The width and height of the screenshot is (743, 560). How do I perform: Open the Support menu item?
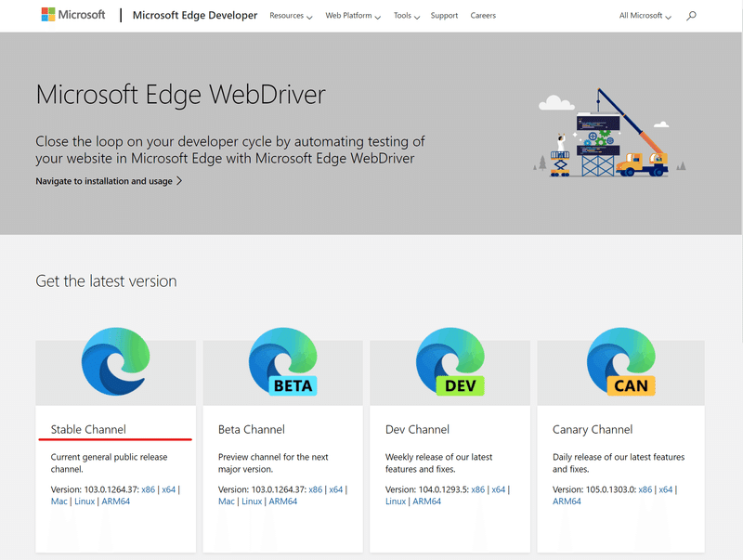[x=444, y=16]
